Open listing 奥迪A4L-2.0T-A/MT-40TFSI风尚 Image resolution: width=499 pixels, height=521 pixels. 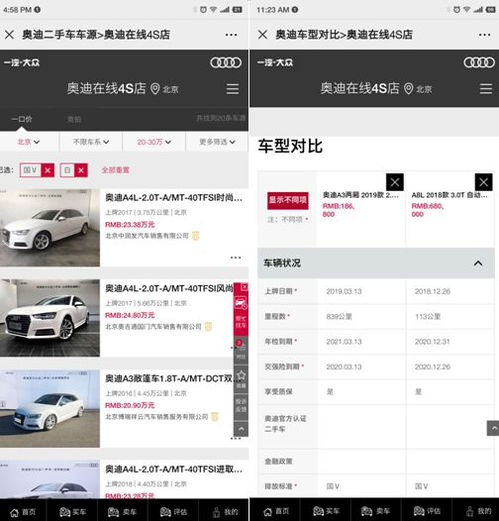169,288
